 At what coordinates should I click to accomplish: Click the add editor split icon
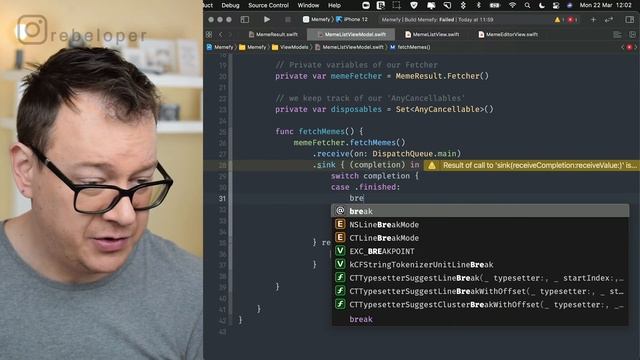pos(632,35)
